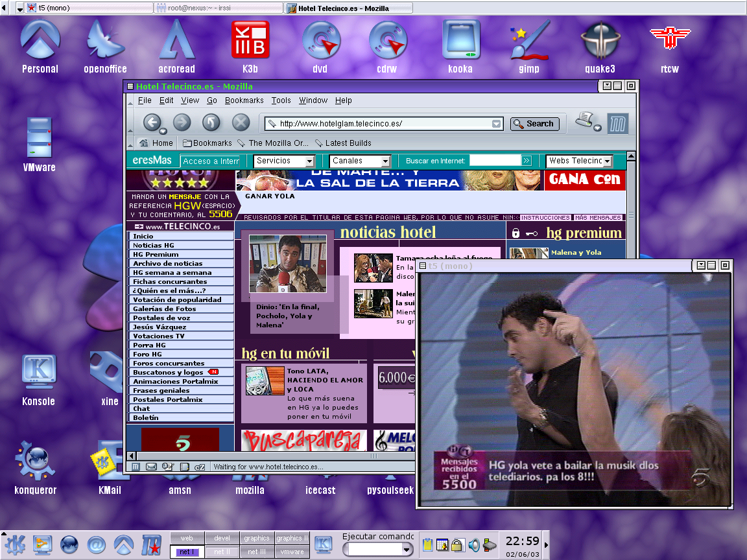The image size is (747, 560).
Task: Click the Mozilla vertical scrollbar up arrow
Action: point(631,156)
